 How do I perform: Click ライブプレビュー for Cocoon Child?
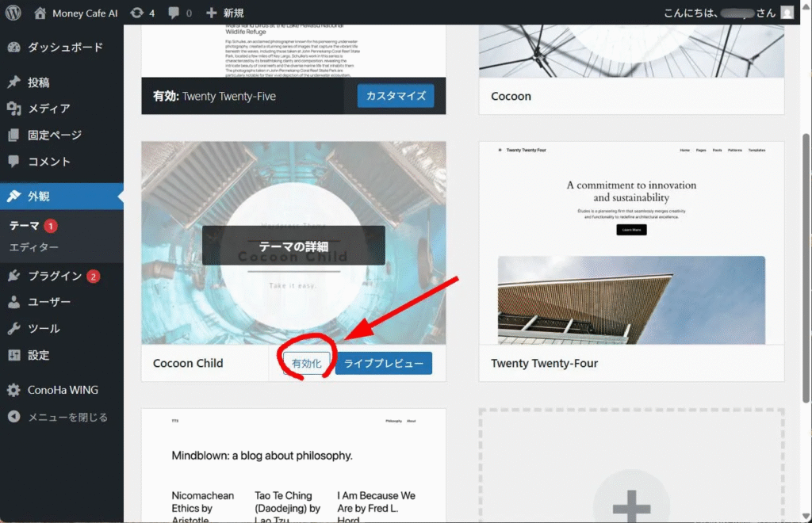point(383,363)
